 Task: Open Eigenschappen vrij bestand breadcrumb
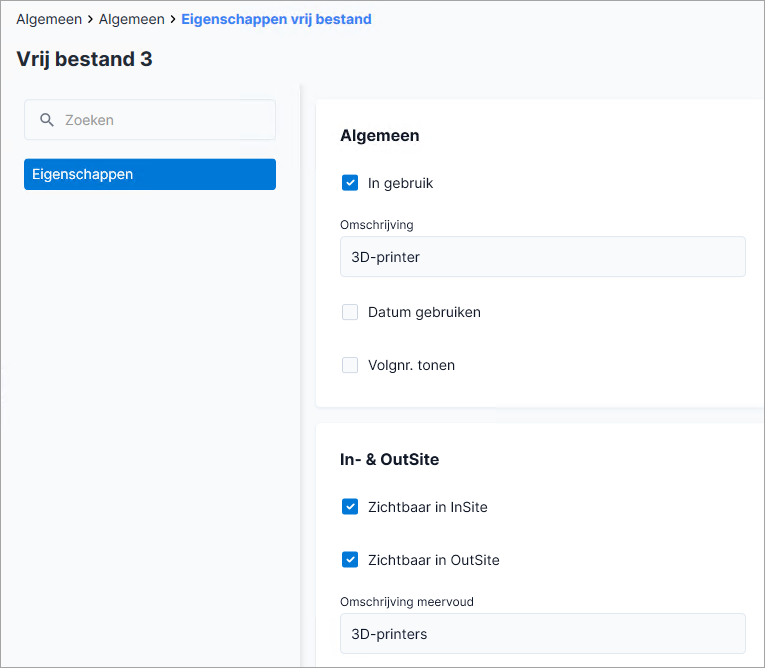tap(276, 19)
